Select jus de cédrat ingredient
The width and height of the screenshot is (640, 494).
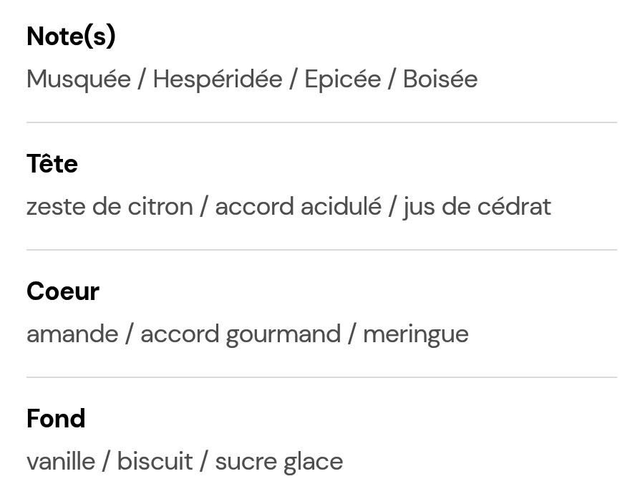tap(477, 208)
